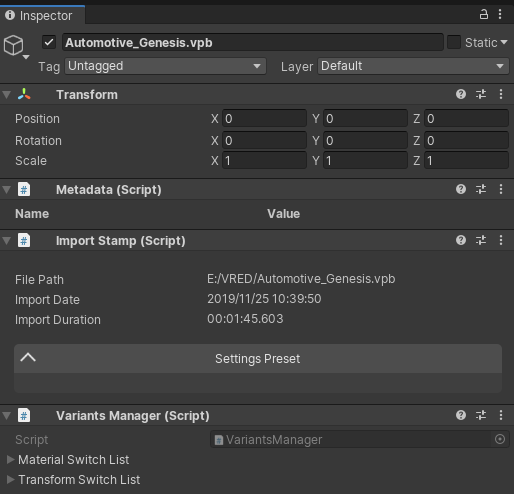514x494 pixels.
Task: Enable the Static checkbox
Action: [x=454, y=42]
